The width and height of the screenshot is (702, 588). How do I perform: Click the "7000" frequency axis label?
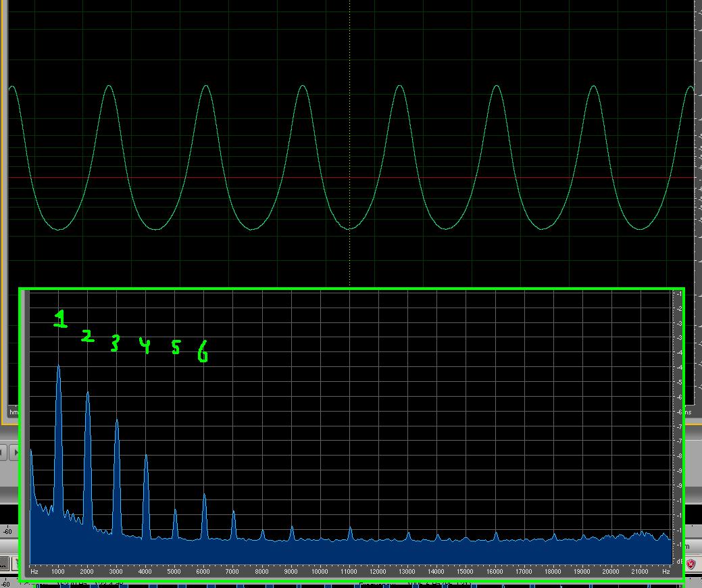point(232,571)
